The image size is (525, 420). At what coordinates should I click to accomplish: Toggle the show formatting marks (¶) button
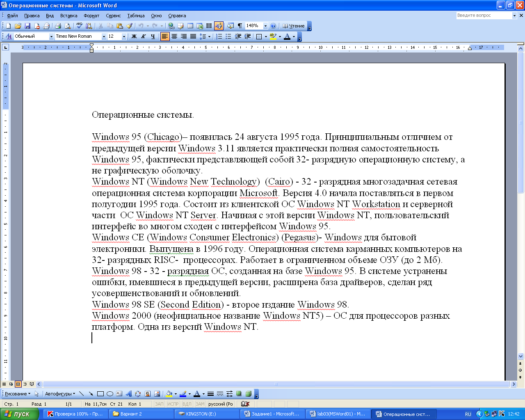(x=240, y=26)
